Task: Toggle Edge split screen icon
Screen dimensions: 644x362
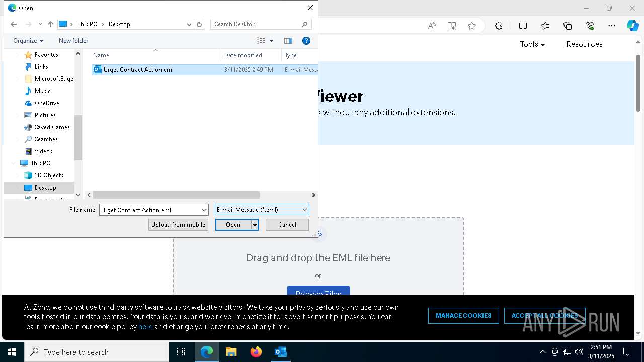Action: [523, 26]
